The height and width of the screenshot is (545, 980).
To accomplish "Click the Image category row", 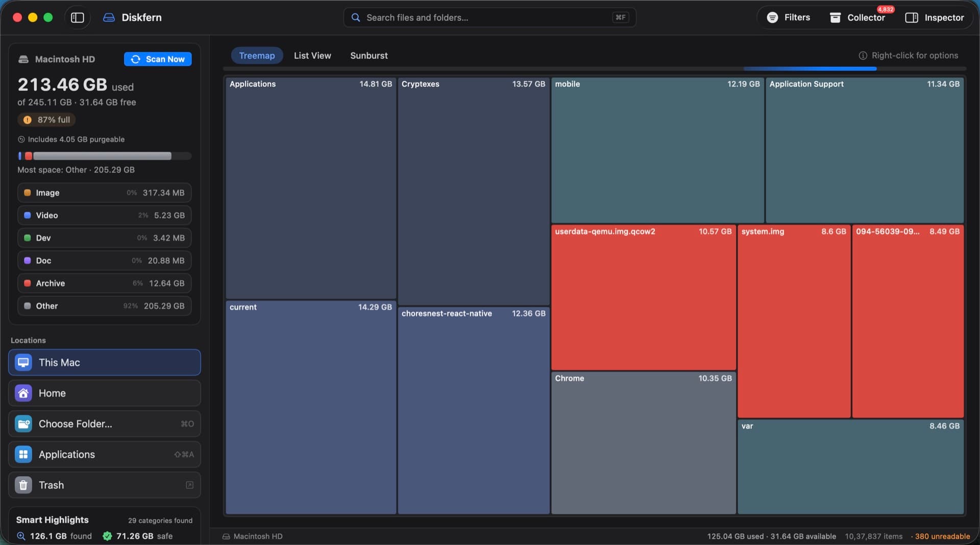I will coord(105,193).
